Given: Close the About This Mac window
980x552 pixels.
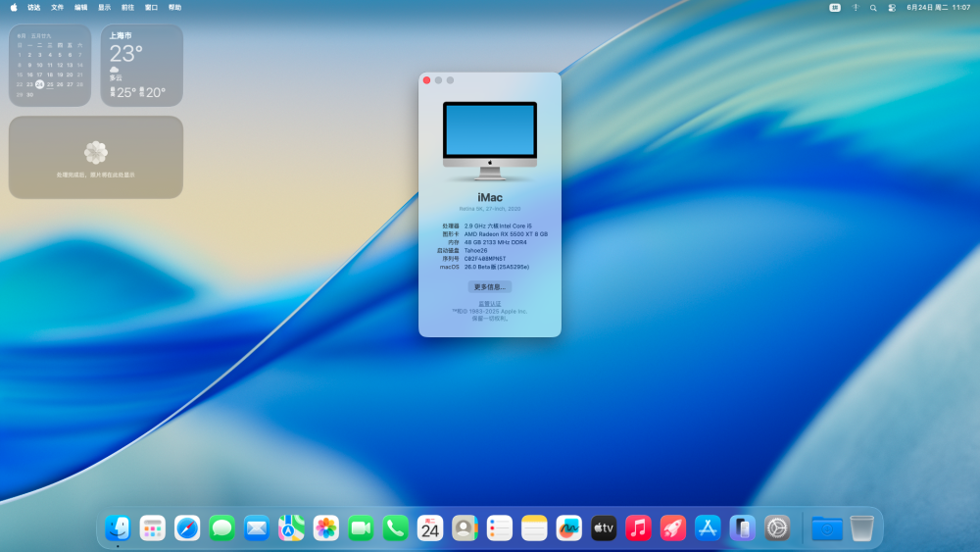Looking at the screenshot, I should point(427,80).
